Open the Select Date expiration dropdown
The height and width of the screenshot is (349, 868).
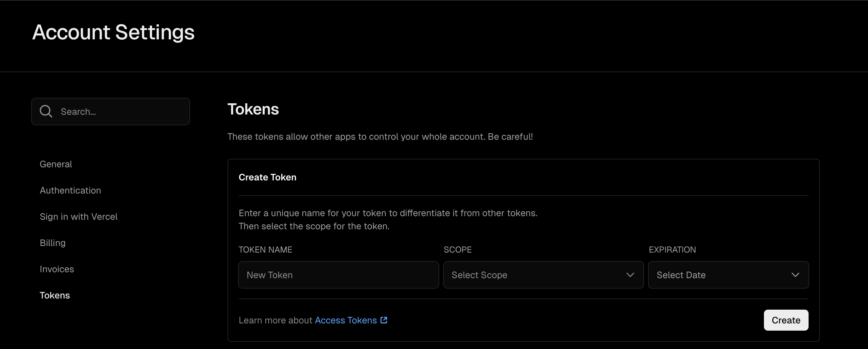(x=728, y=275)
